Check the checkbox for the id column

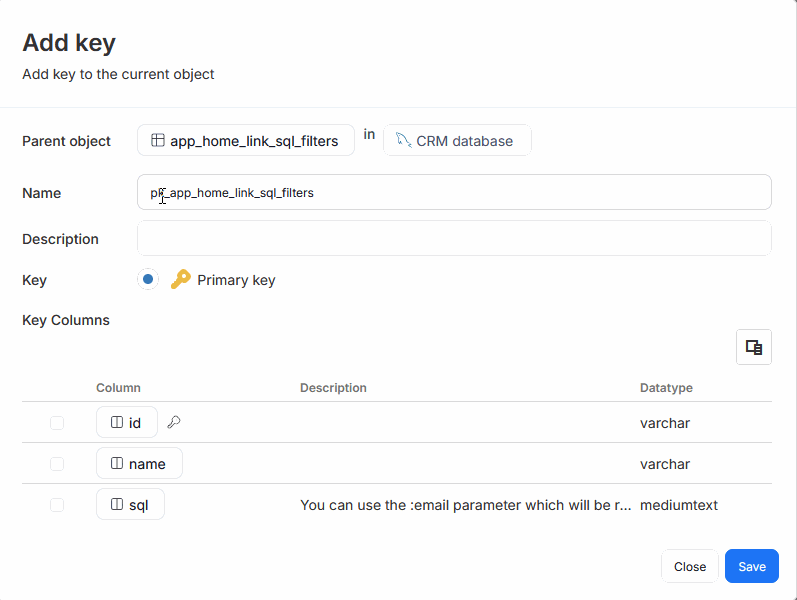coord(57,423)
